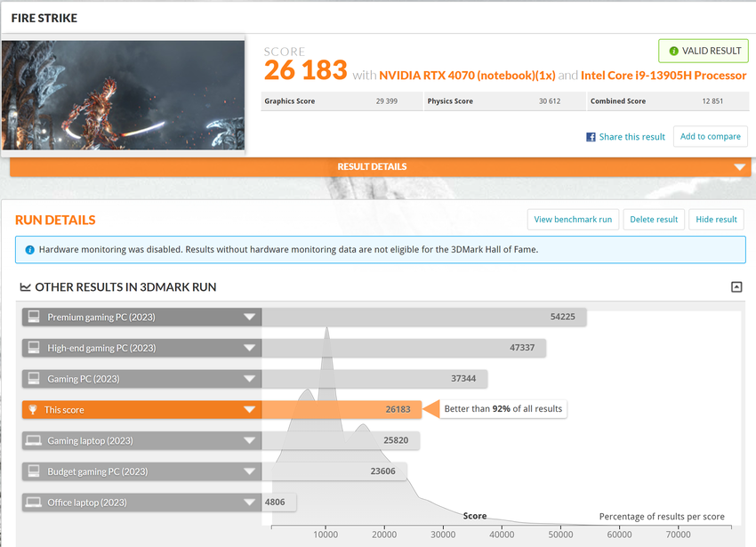Expand the Result Details orange bar arrow
The image size is (756, 547).
click(739, 167)
